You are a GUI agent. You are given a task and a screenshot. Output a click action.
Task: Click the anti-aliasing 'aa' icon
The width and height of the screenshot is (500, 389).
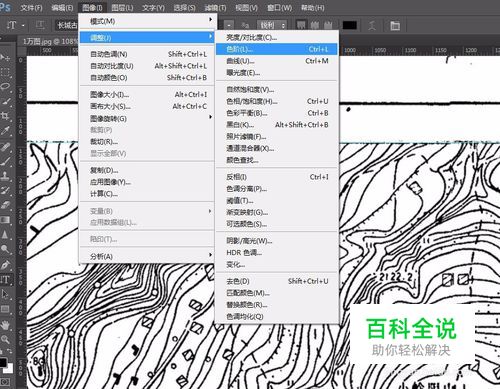pyautogui.click(x=245, y=25)
